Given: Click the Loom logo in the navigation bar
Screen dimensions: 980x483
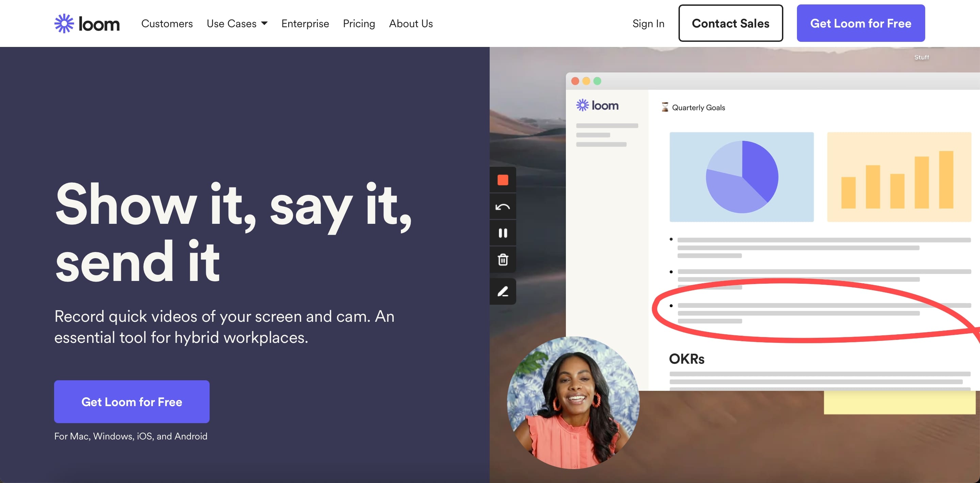Looking at the screenshot, I should click(87, 23).
